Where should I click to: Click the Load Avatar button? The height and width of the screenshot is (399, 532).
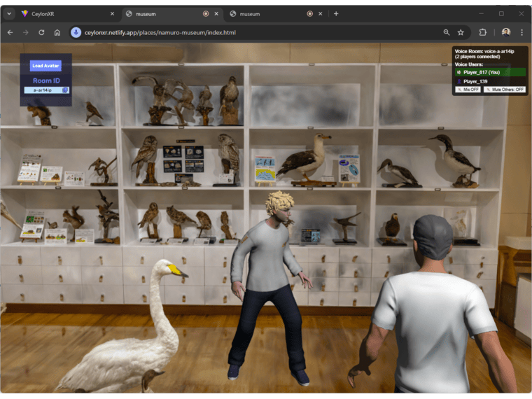click(45, 66)
